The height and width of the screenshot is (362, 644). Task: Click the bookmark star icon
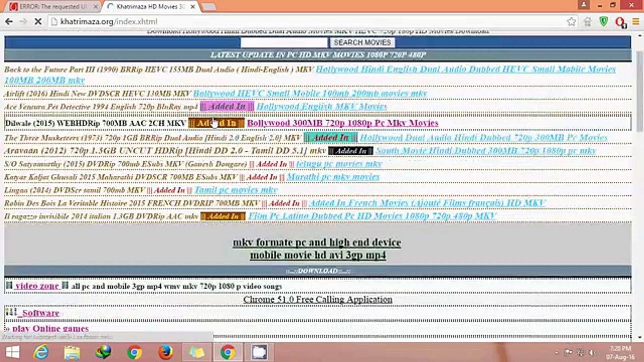coord(571,22)
